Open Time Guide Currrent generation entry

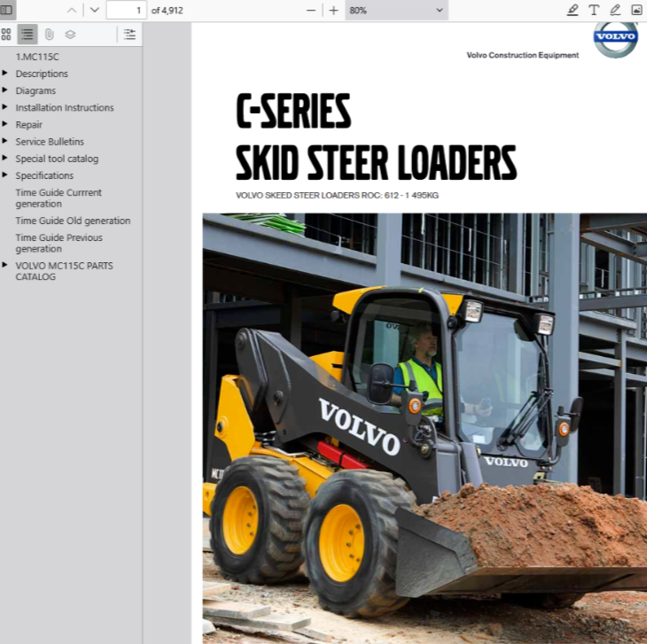(x=58, y=198)
